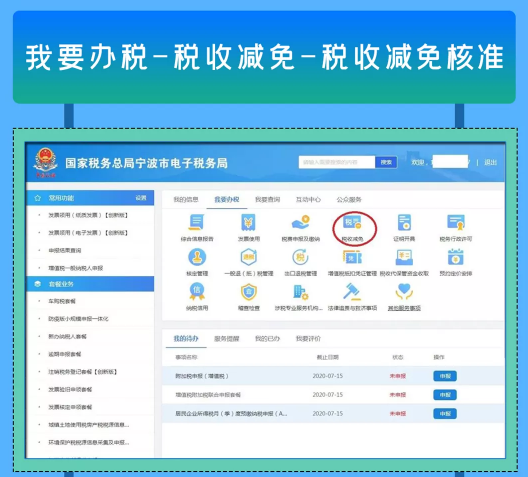This screenshot has height=477, width=528.
Task: Open 一般退(抵)税管理 icon
Action: point(249,257)
